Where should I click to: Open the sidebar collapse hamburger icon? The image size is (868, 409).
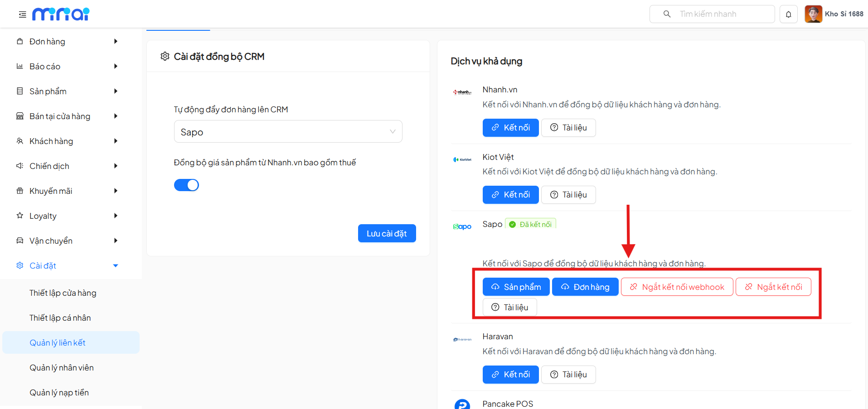22,14
